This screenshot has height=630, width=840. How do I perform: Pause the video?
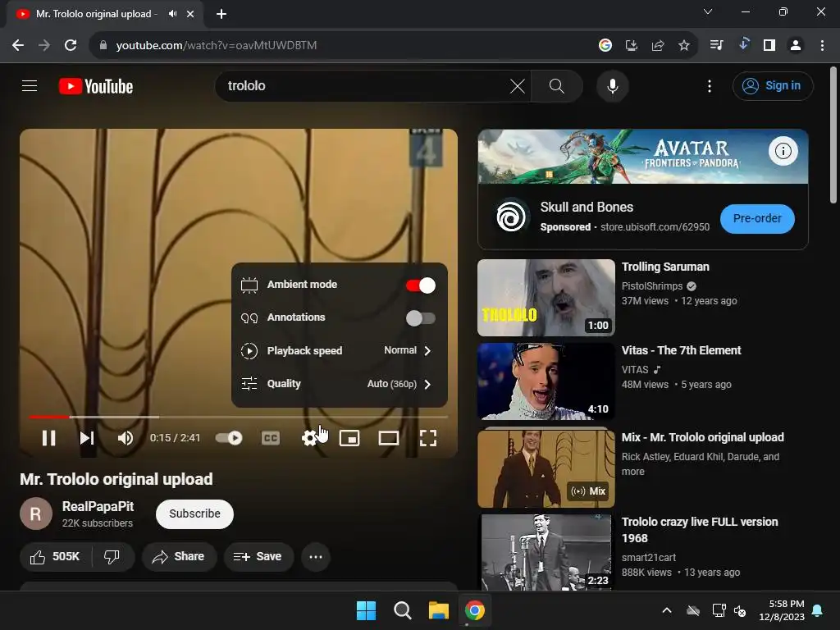[48, 438]
